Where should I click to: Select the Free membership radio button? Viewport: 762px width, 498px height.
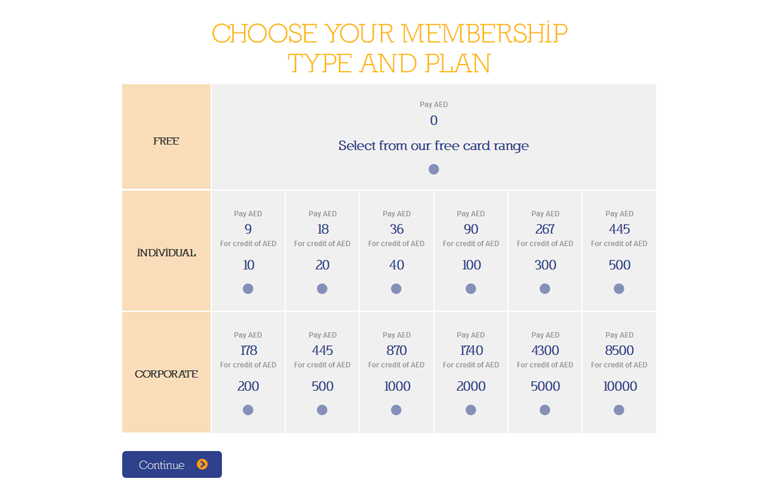433,169
